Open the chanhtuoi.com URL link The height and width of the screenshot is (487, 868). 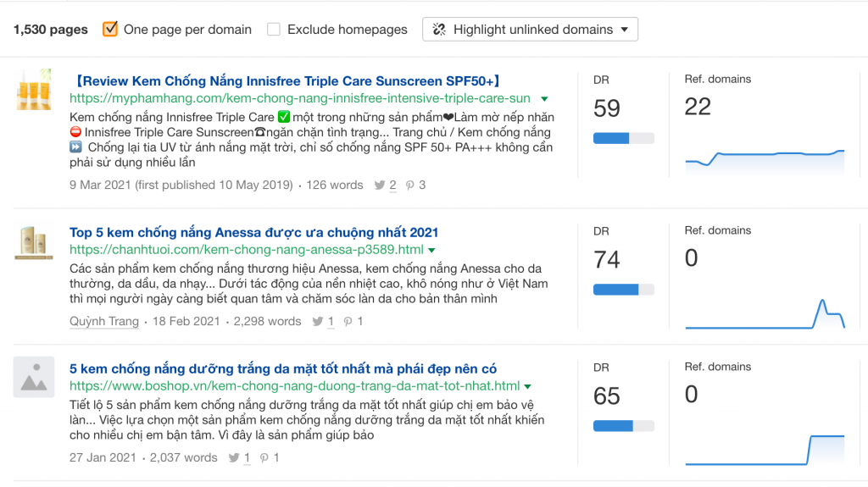pos(247,250)
